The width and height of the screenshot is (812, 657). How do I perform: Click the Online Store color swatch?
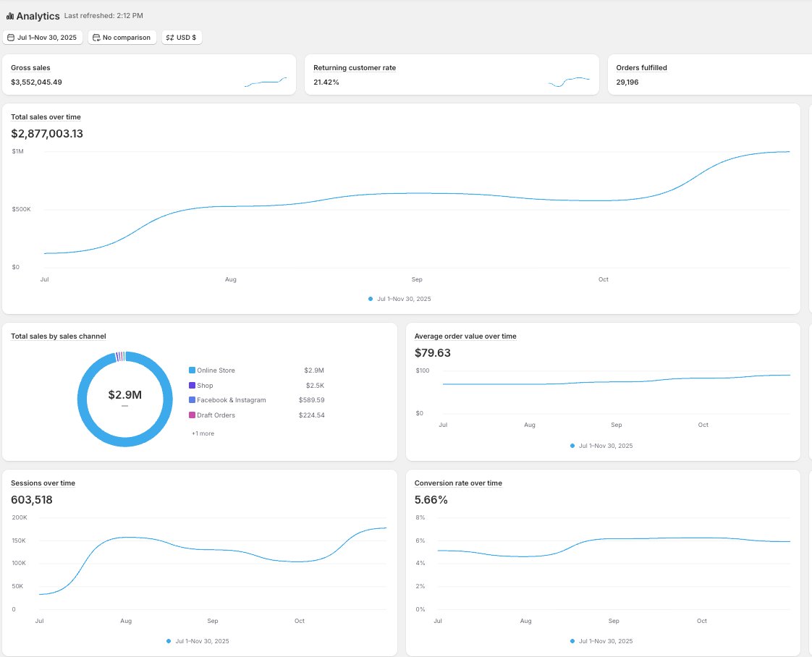192,370
